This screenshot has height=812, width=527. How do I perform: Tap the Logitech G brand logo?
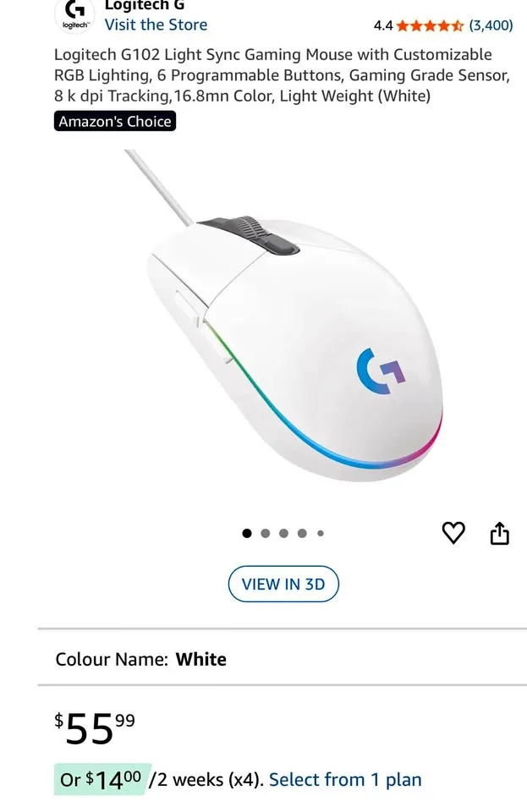tap(75, 15)
